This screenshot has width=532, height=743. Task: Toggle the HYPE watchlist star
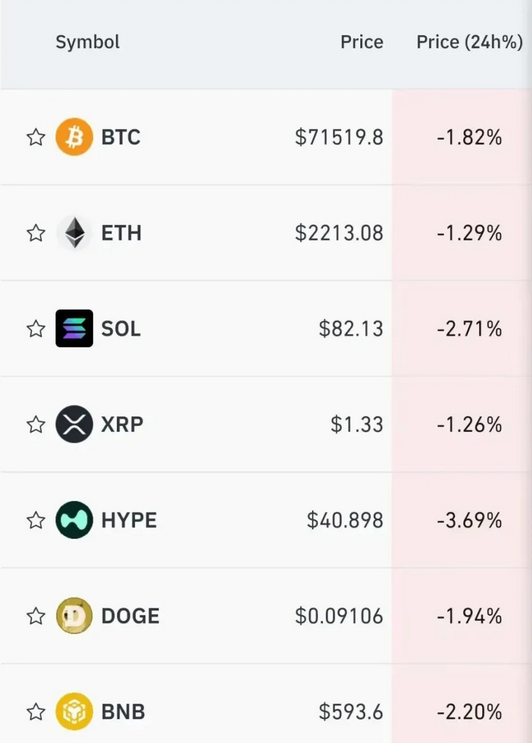(x=36, y=520)
